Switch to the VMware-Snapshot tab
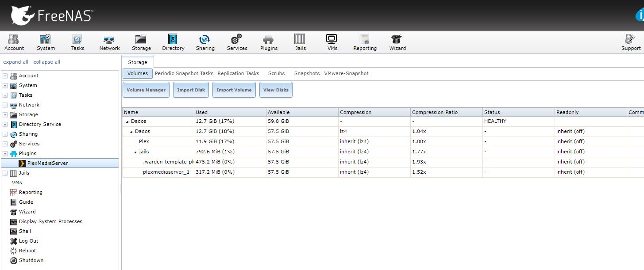 coord(346,73)
